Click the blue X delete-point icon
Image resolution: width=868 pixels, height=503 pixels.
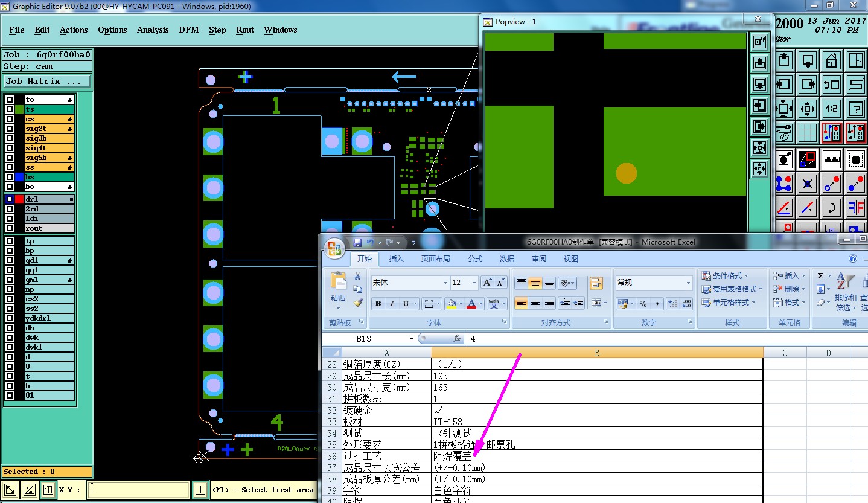(807, 183)
